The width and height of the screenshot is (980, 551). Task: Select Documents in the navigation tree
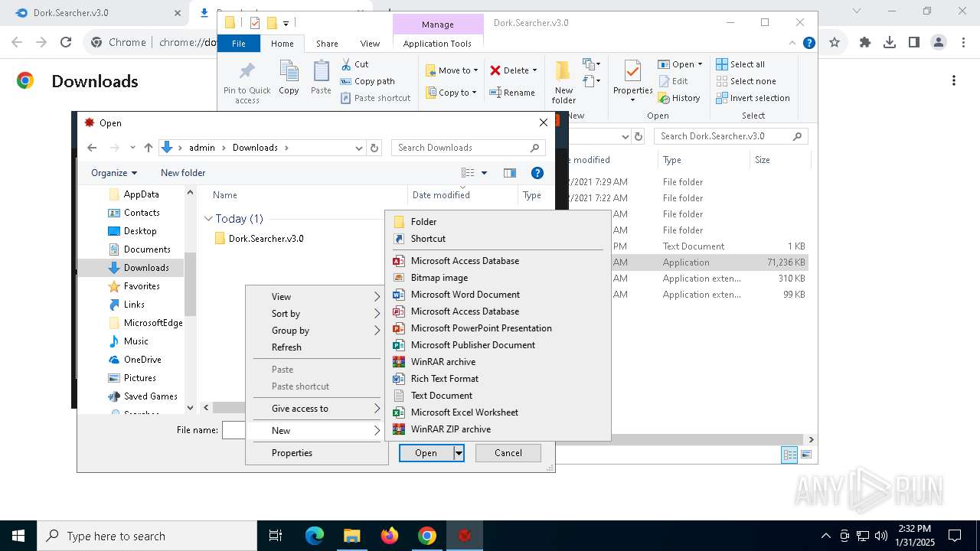pyautogui.click(x=147, y=249)
